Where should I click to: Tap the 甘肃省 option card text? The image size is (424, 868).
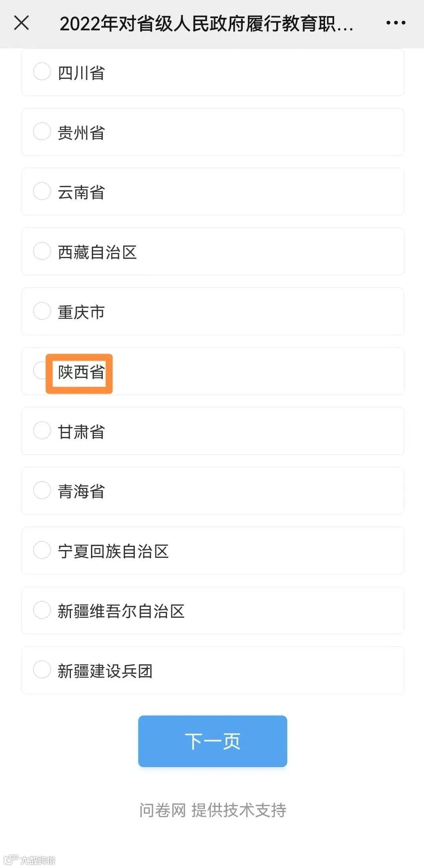point(81,432)
